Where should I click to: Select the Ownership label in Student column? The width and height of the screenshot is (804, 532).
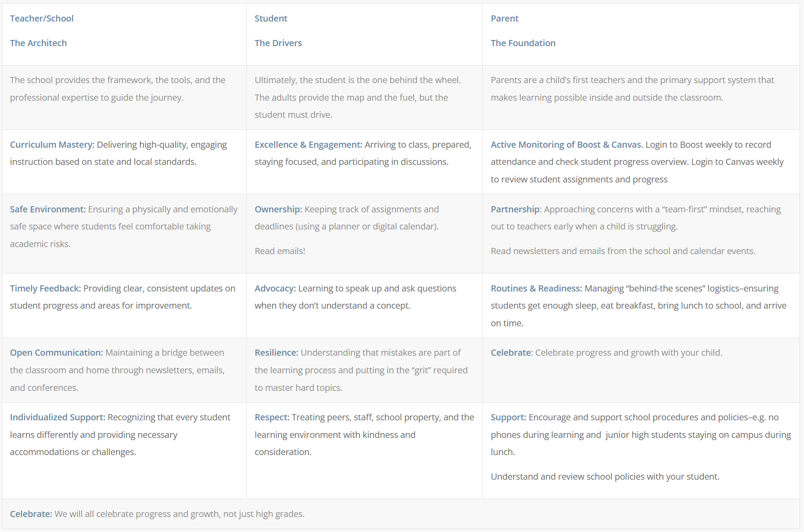click(278, 209)
